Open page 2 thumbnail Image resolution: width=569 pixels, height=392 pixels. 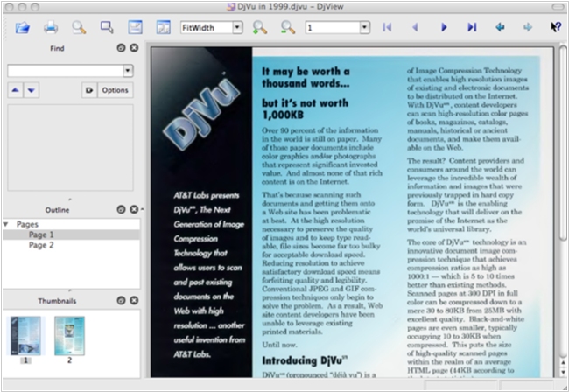point(70,335)
